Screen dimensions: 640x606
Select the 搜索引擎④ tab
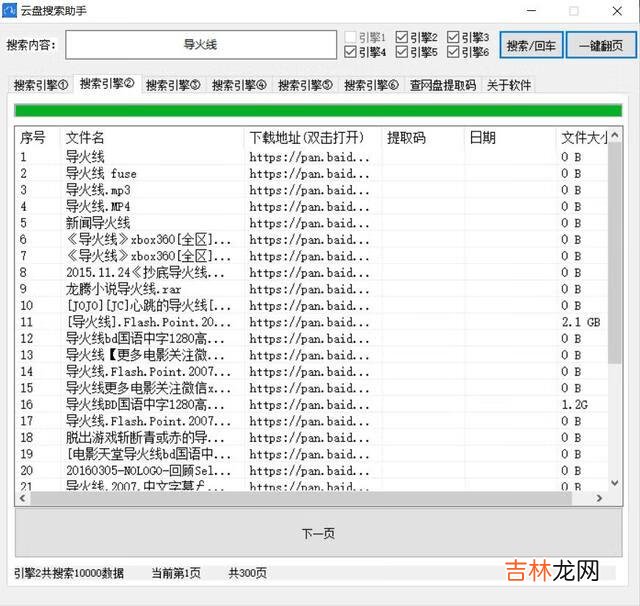coord(238,85)
